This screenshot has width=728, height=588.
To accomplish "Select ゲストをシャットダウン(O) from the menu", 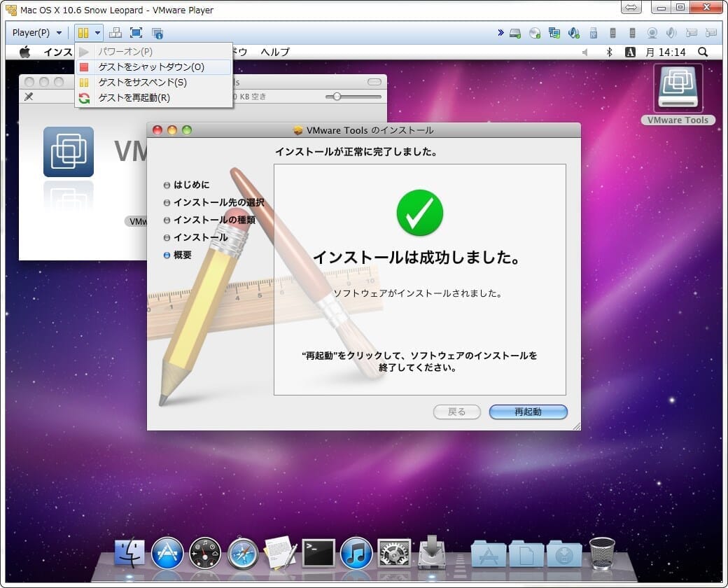I will tap(151, 67).
